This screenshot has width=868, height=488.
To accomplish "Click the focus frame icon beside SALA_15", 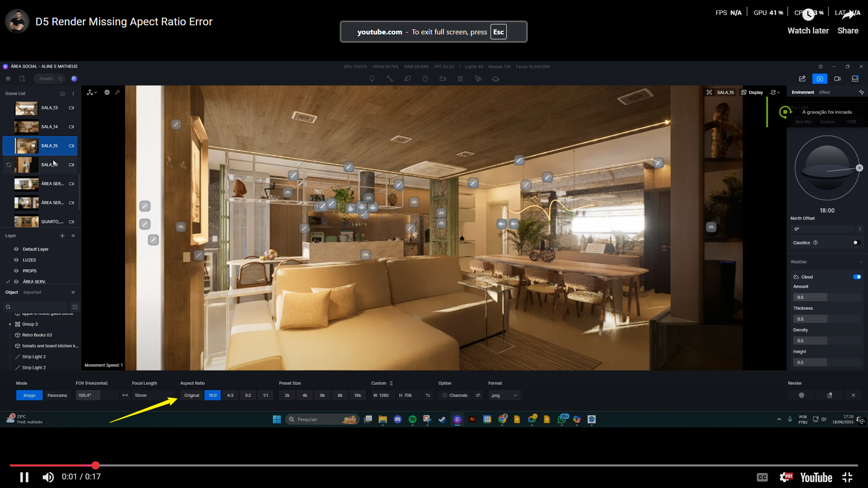I will [x=709, y=92].
